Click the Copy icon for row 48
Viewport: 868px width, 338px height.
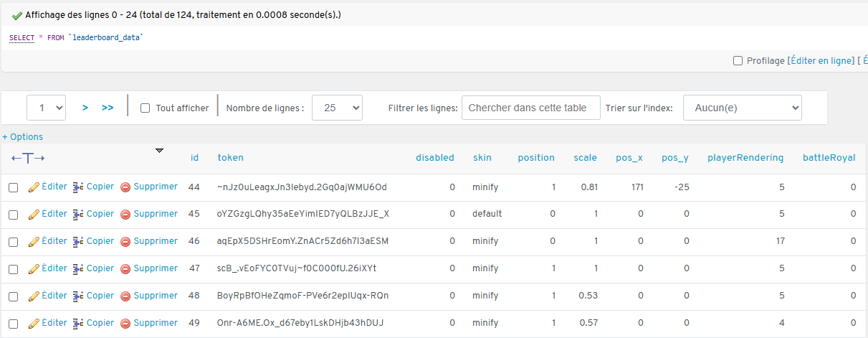click(x=78, y=296)
